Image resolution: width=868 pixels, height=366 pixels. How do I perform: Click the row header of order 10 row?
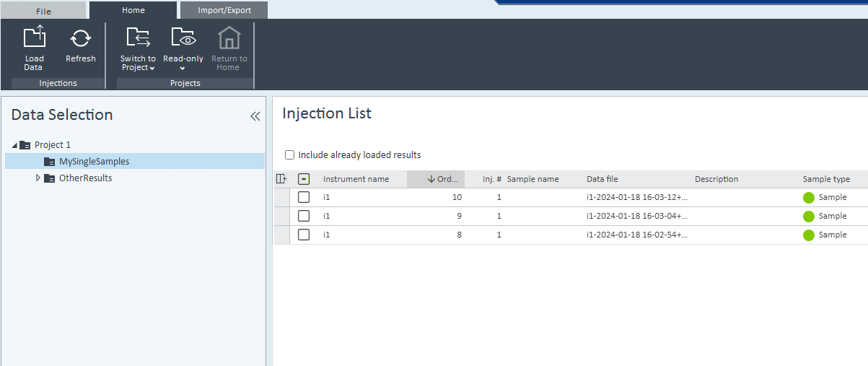(281, 197)
